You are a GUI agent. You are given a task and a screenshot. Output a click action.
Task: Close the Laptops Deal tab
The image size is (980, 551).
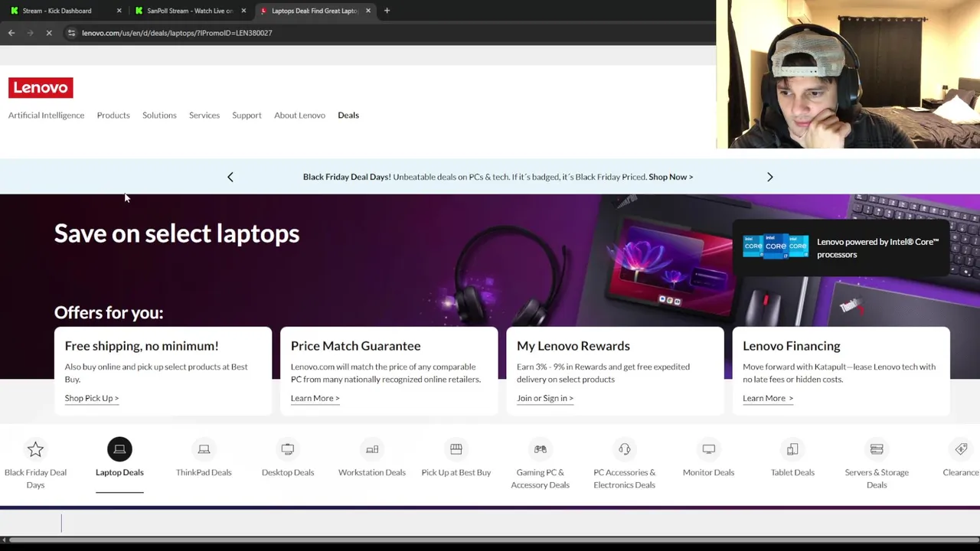368,11
